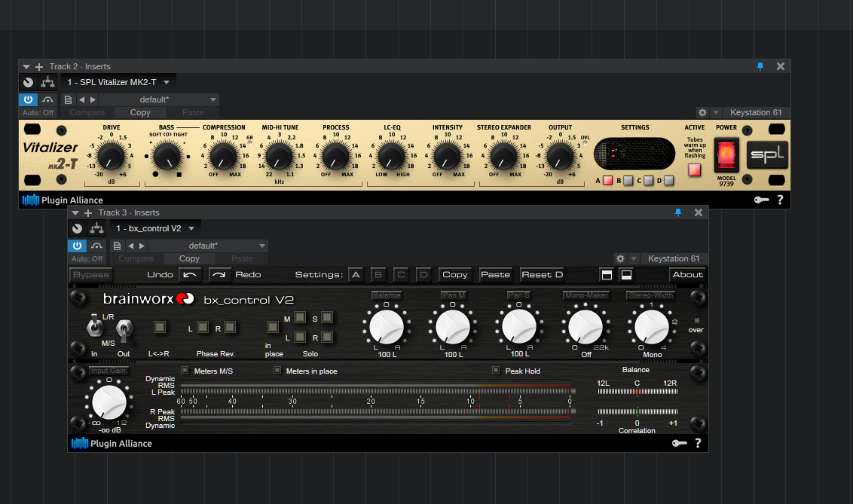Show lower section view icon in bx_control
This screenshot has width=853, height=504.
click(626, 274)
